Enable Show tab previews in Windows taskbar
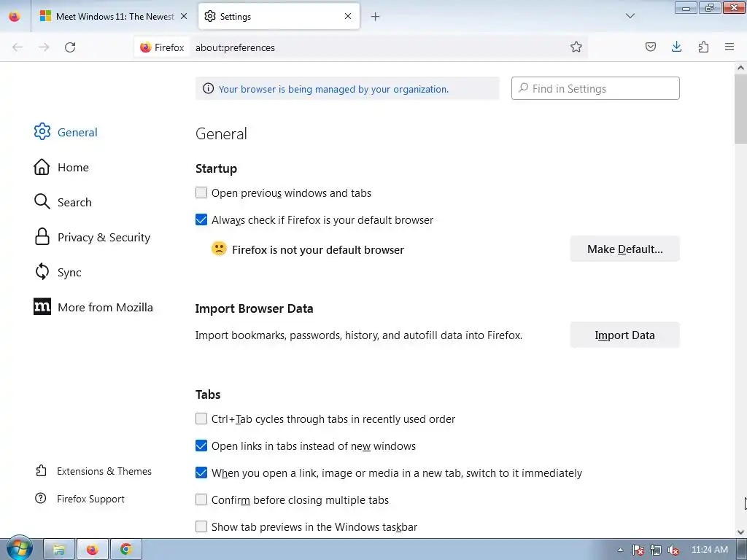This screenshot has width=747, height=560. coord(201,526)
